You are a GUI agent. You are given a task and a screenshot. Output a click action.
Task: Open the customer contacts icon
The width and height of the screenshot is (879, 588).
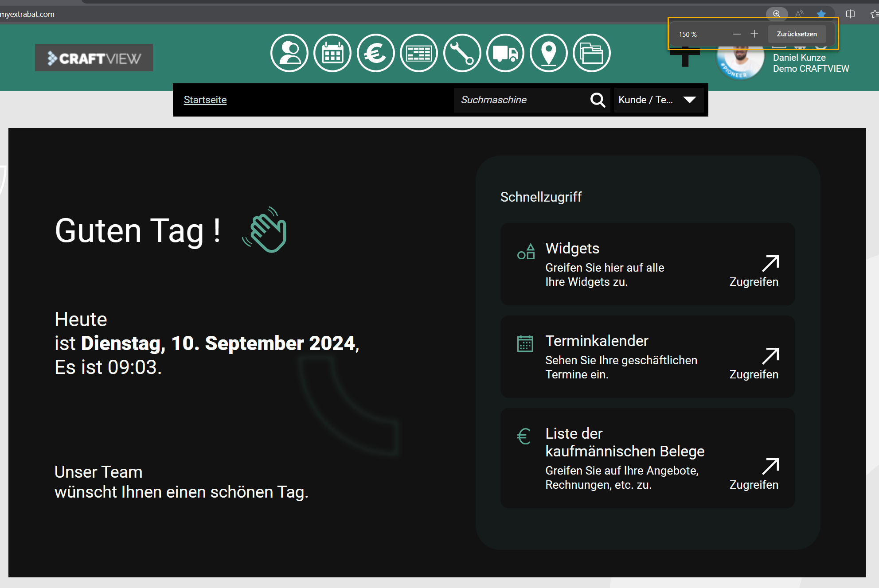(x=289, y=53)
